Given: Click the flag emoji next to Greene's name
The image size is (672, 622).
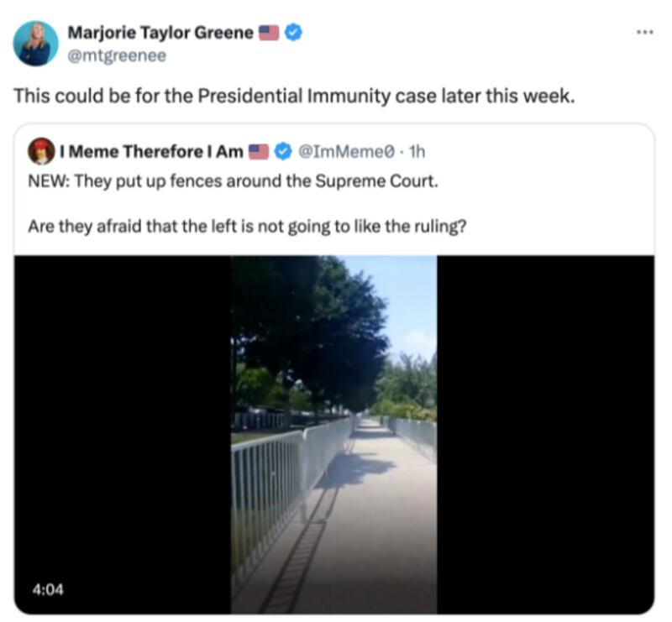Looking at the screenshot, I should (x=269, y=33).
